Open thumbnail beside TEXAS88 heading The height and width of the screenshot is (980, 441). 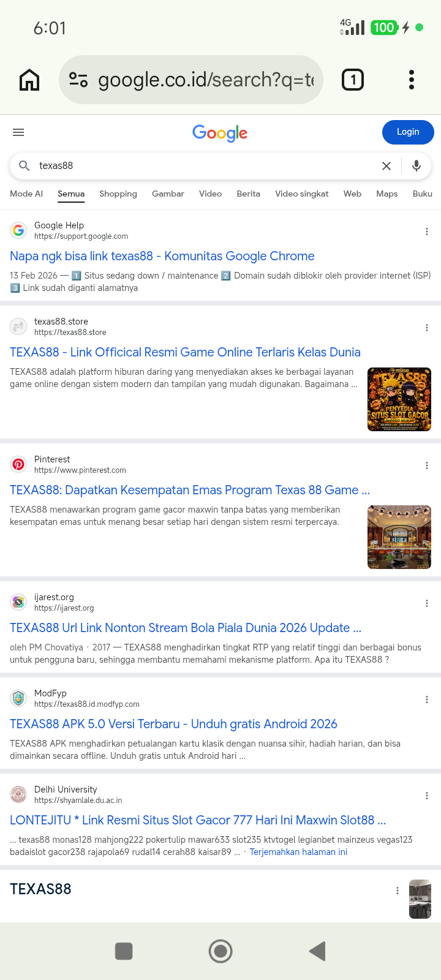pos(420,899)
